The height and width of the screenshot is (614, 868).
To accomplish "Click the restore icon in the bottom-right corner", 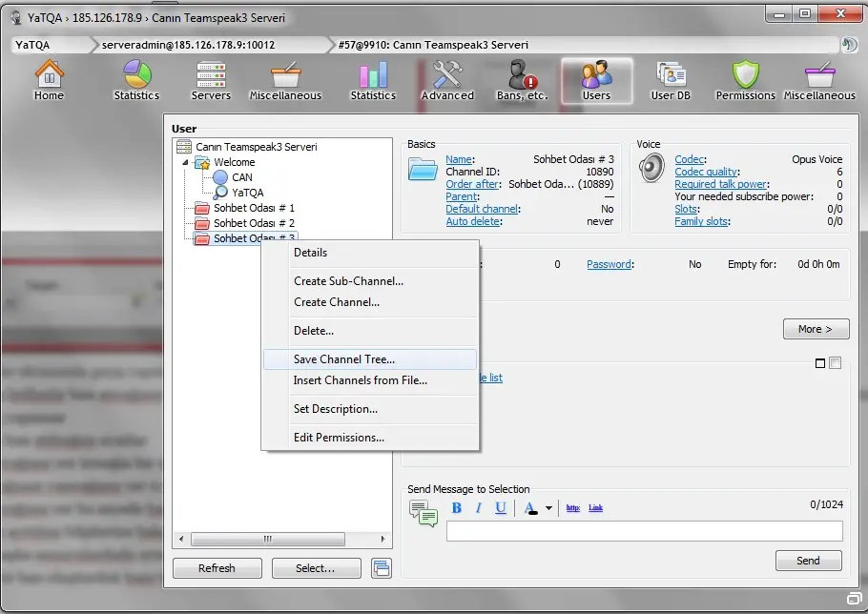I will tap(854, 599).
